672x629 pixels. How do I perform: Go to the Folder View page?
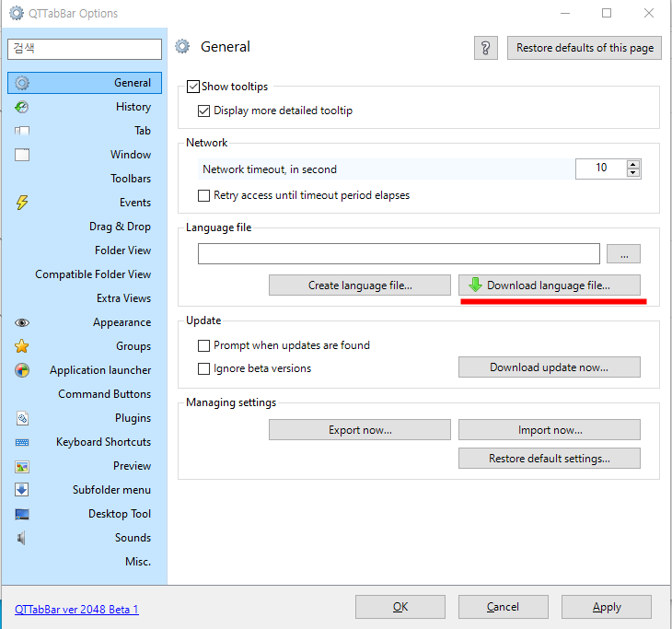tap(85, 250)
